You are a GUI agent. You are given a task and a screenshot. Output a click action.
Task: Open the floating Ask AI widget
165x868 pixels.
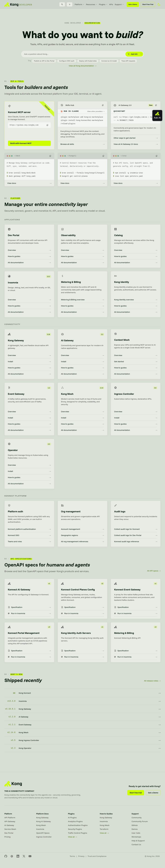(157, 116)
